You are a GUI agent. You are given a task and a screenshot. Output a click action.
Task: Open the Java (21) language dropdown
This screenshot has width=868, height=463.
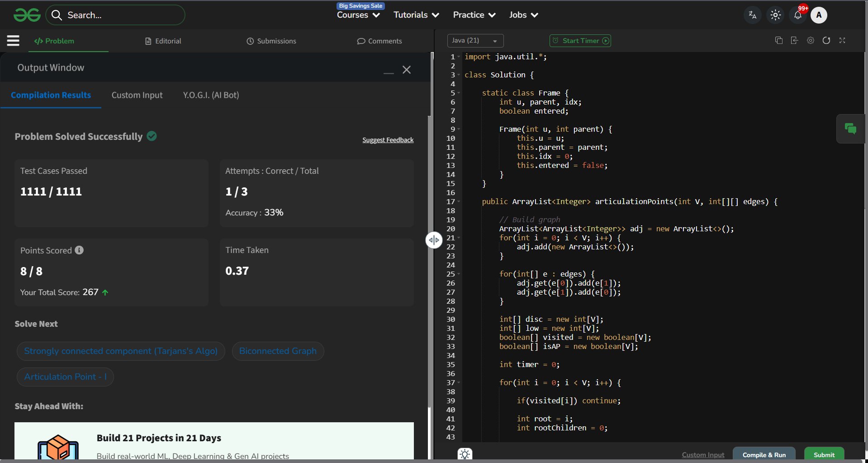click(x=475, y=41)
